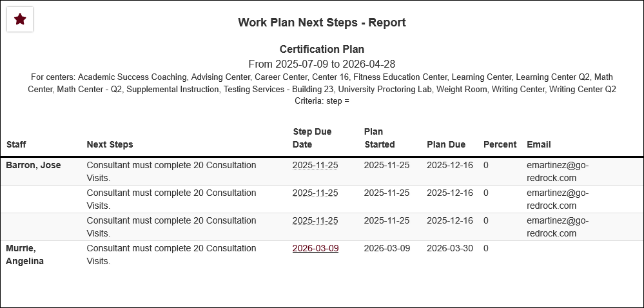
Task: Sort by Next Steps column header
Action: click(x=110, y=144)
